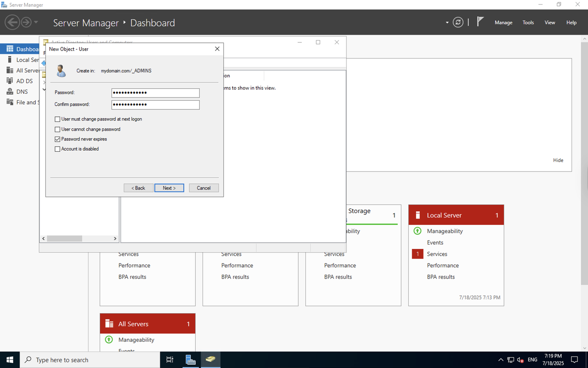Open Local Server Manageability

445,231
